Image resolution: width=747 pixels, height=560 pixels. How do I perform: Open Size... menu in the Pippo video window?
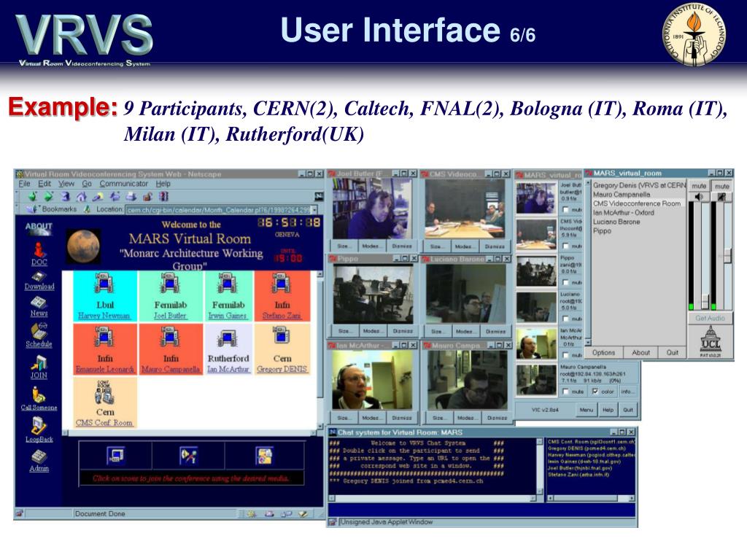(x=344, y=330)
